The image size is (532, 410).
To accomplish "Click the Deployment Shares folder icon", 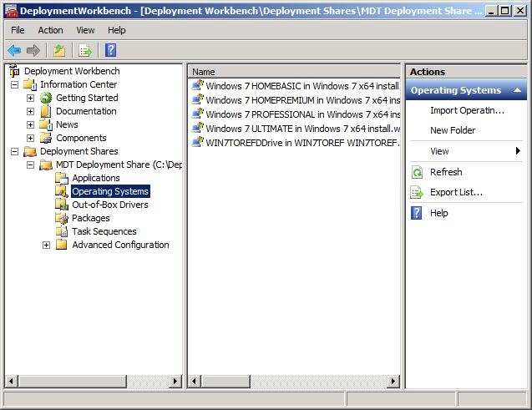I will pos(30,151).
